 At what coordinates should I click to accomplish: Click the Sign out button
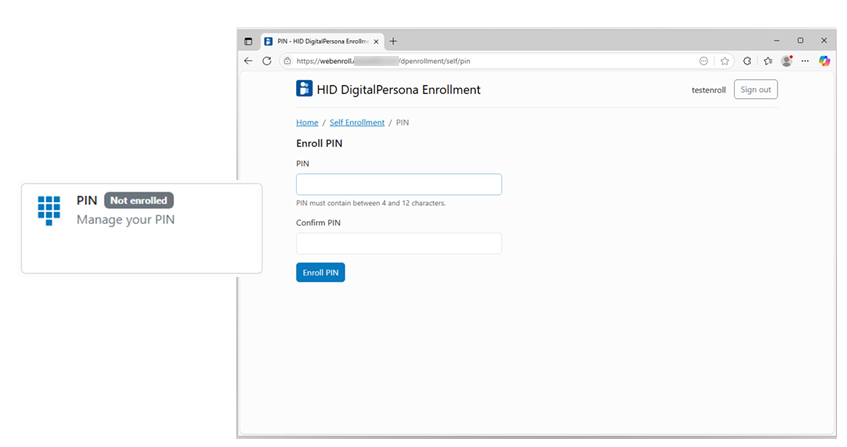coord(755,89)
